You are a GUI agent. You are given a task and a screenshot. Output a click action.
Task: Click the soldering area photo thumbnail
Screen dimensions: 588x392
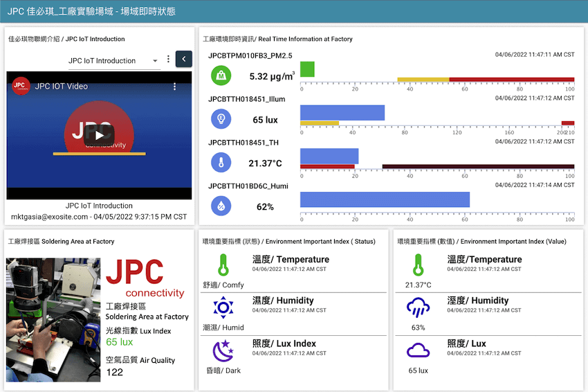(x=53, y=320)
